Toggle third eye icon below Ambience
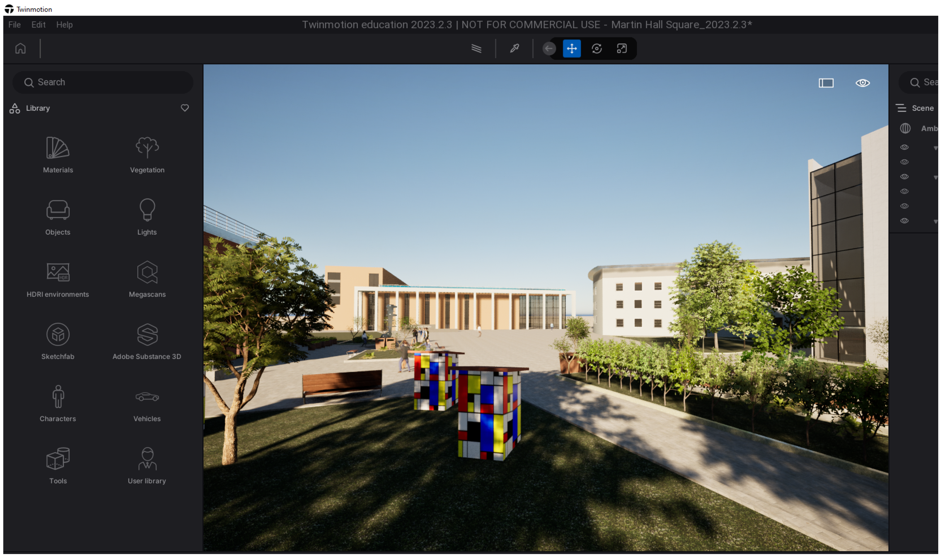Screen dimensions: 943x560 click(x=905, y=177)
